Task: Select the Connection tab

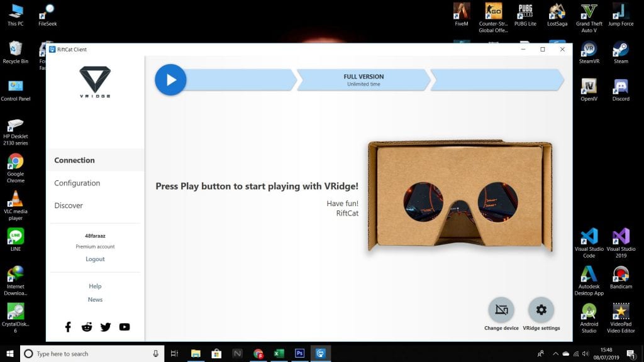Action: coord(95,160)
